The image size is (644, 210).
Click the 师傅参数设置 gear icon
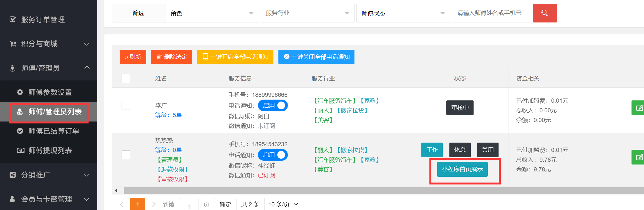20,92
